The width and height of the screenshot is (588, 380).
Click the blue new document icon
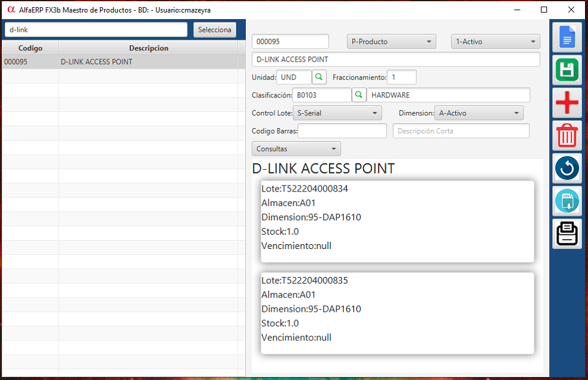(x=566, y=37)
